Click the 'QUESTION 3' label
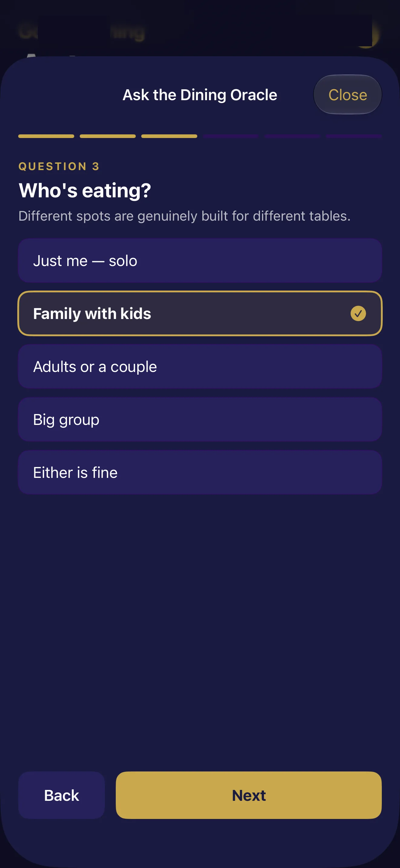 pos(59,166)
